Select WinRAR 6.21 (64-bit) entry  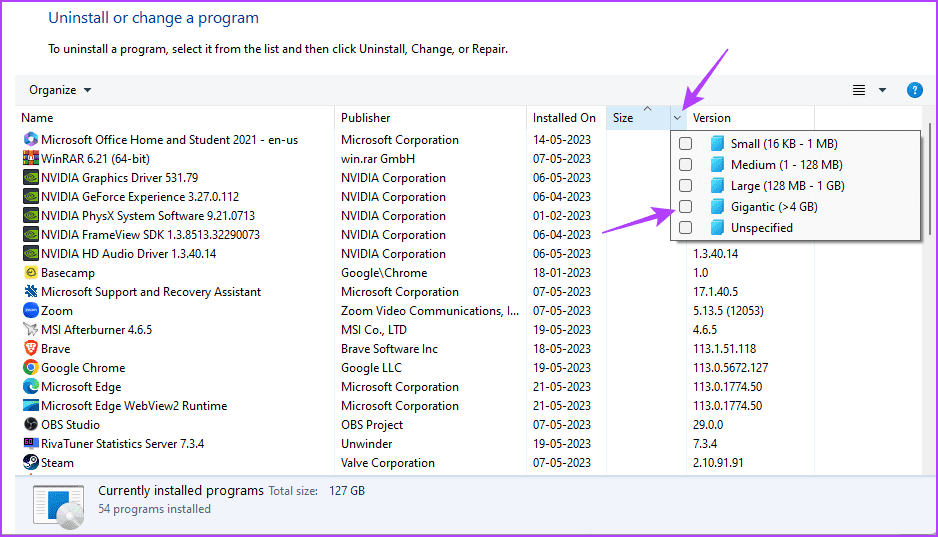click(x=95, y=158)
